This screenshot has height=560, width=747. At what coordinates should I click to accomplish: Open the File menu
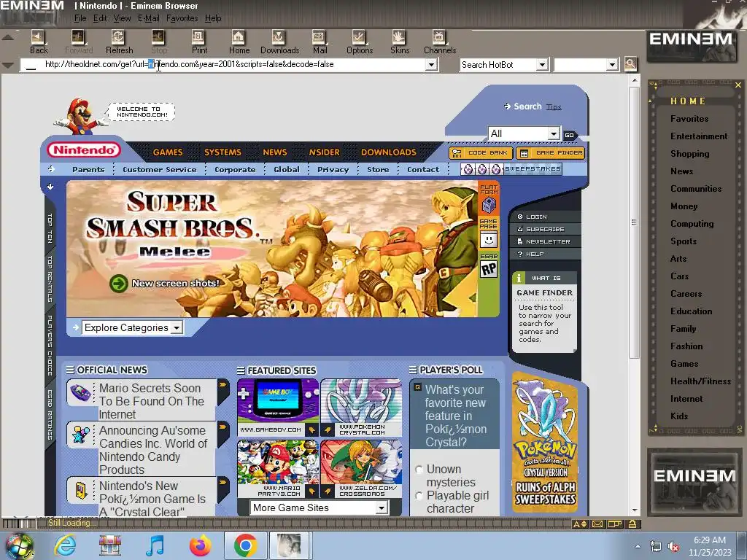click(80, 18)
